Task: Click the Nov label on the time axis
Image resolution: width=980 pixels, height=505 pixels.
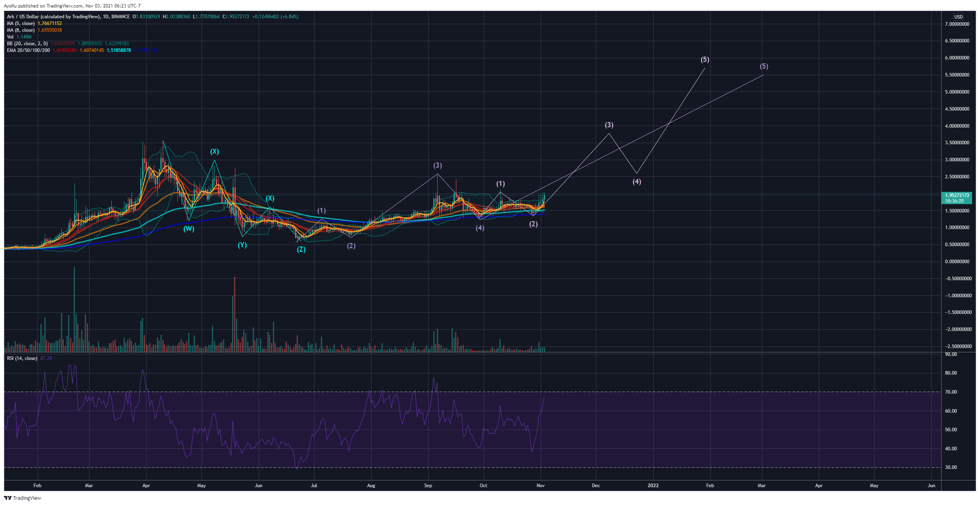Action: coord(540,486)
